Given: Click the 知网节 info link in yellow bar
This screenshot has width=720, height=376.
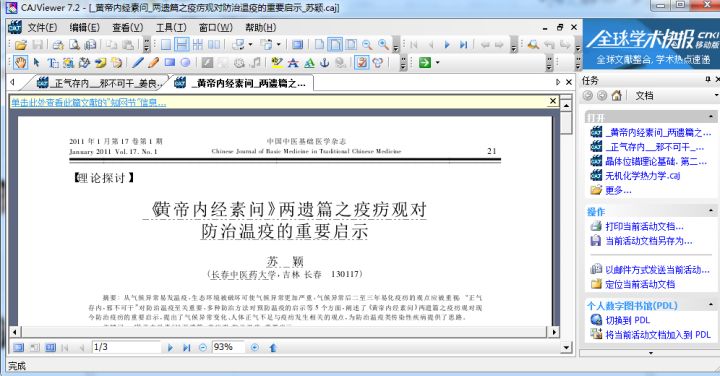Looking at the screenshot, I should [x=89, y=102].
